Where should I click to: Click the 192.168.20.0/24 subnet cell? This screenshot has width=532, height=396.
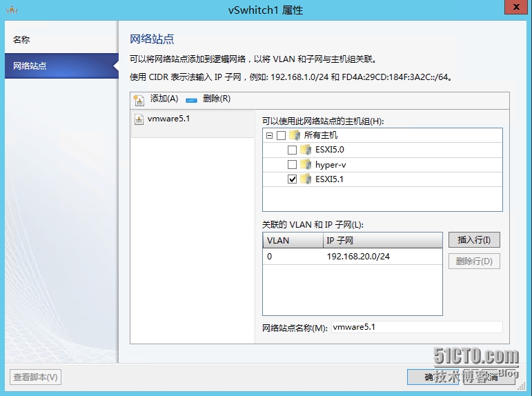[x=382, y=257]
